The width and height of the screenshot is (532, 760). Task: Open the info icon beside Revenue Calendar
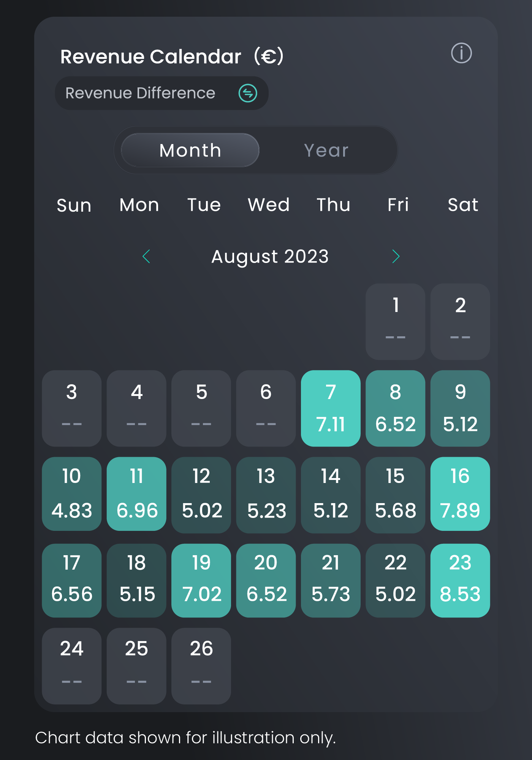[x=461, y=53]
